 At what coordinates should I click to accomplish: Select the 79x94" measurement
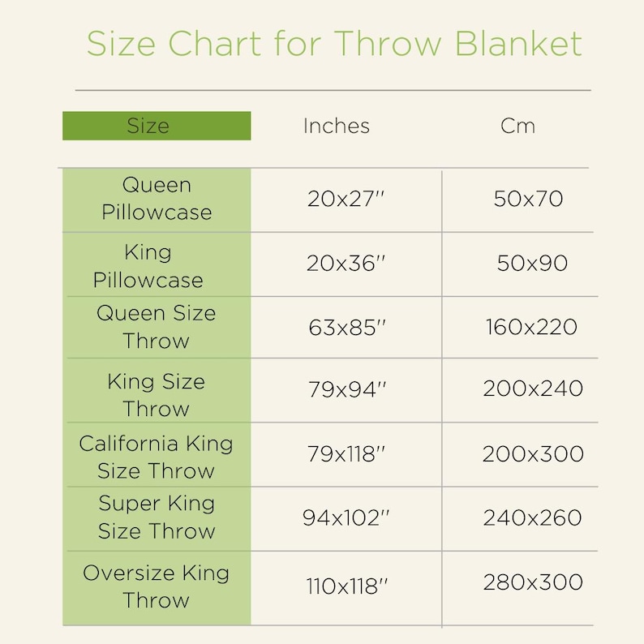coord(347,389)
